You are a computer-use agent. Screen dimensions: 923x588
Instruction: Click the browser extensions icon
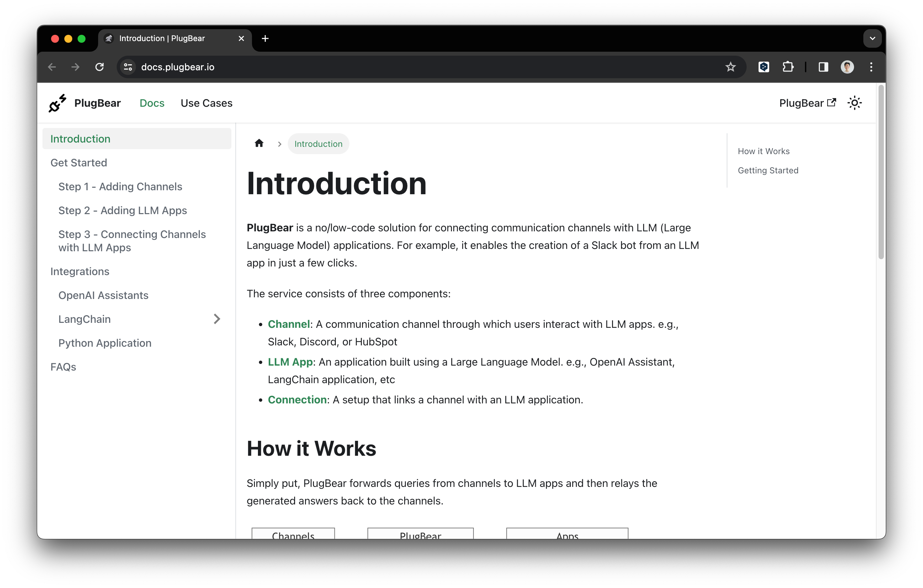pyautogui.click(x=788, y=67)
